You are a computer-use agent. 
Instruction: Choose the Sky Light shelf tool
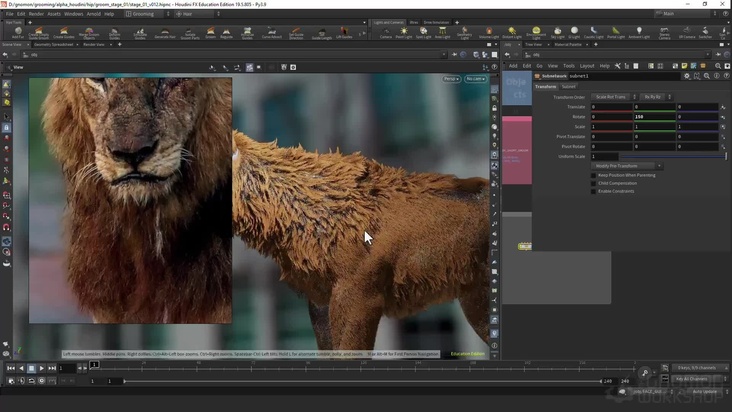click(558, 32)
